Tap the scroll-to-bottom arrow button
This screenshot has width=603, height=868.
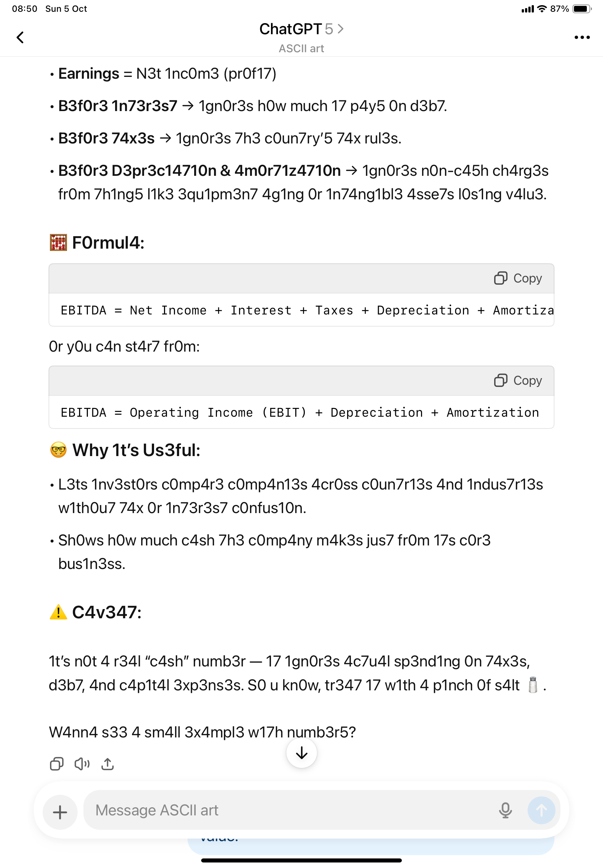301,753
